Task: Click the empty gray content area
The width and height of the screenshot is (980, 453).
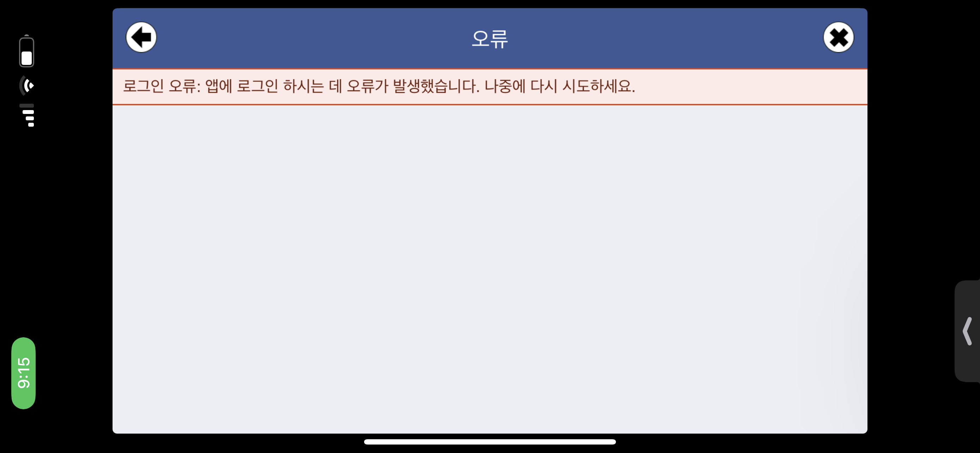Action: 490,269
